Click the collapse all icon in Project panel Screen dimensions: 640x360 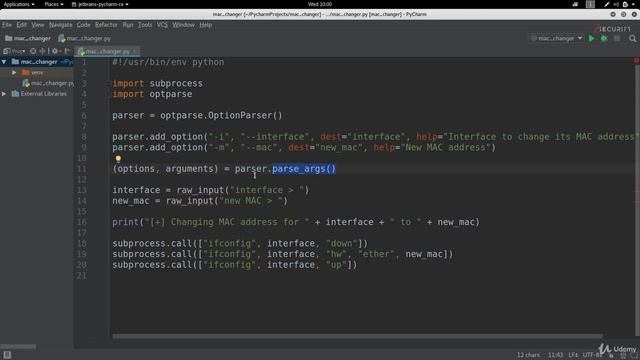point(42,51)
